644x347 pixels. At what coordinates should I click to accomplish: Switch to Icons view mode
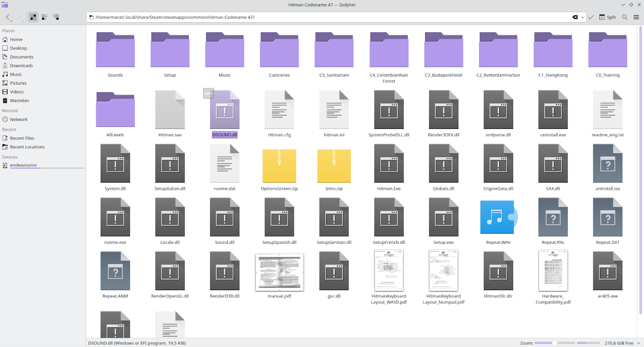pos(33,17)
